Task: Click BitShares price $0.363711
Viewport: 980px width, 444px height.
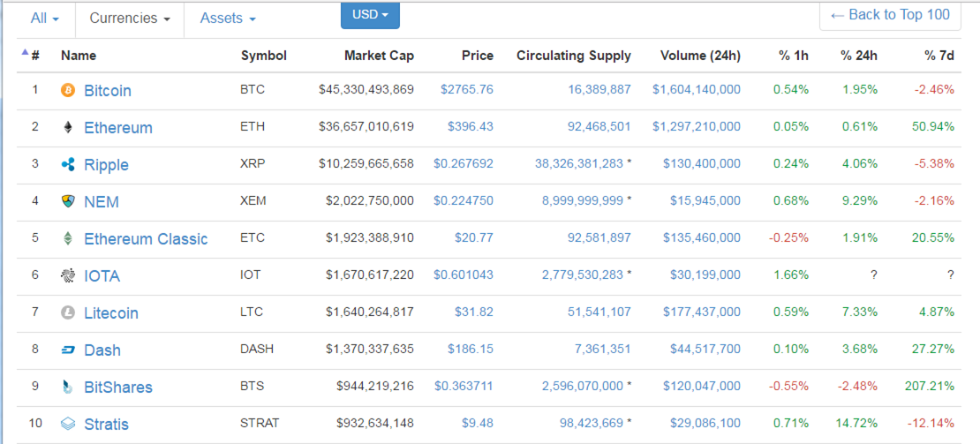Action: (464, 387)
